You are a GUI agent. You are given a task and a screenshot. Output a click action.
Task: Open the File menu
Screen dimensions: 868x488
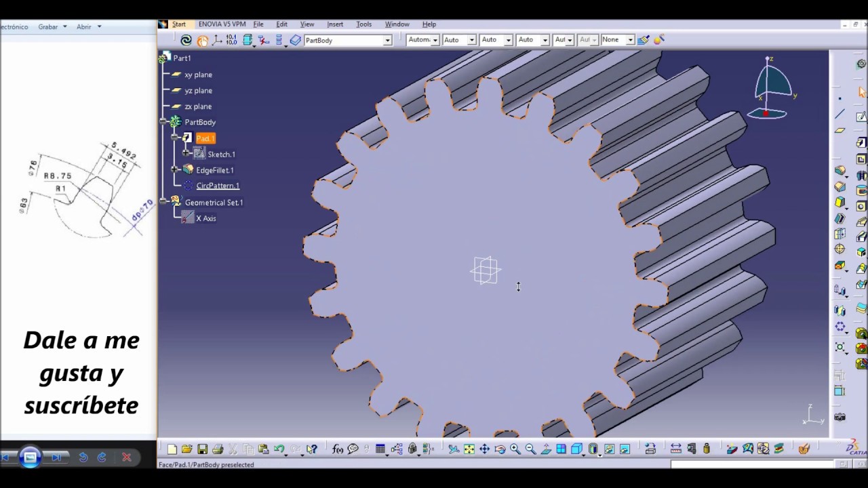pyautogui.click(x=258, y=24)
